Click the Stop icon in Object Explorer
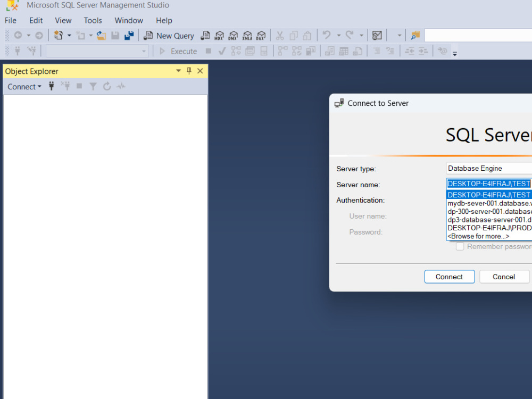The height and width of the screenshot is (399, 532). [x=79, y=86]
